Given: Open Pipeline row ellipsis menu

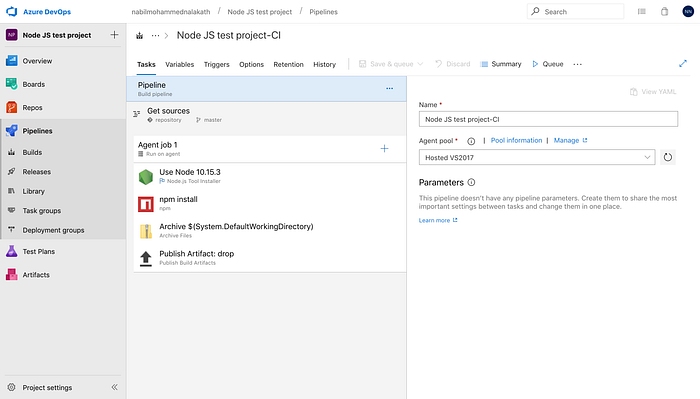Looking at the screenshot, I should point(389,88).
